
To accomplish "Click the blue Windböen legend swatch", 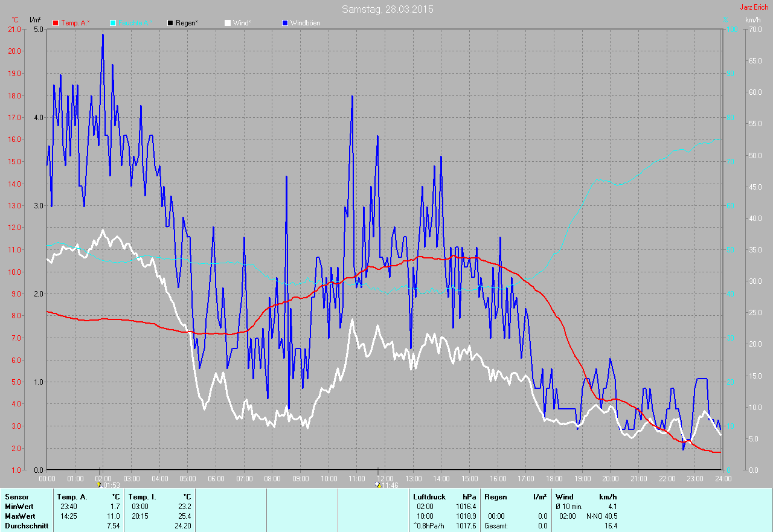I will click(285, 23).
